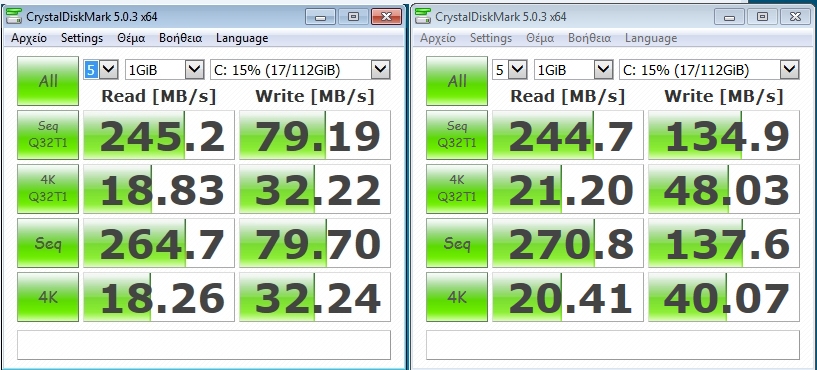Click the 137.6 write result in right window

coord(724,243)
